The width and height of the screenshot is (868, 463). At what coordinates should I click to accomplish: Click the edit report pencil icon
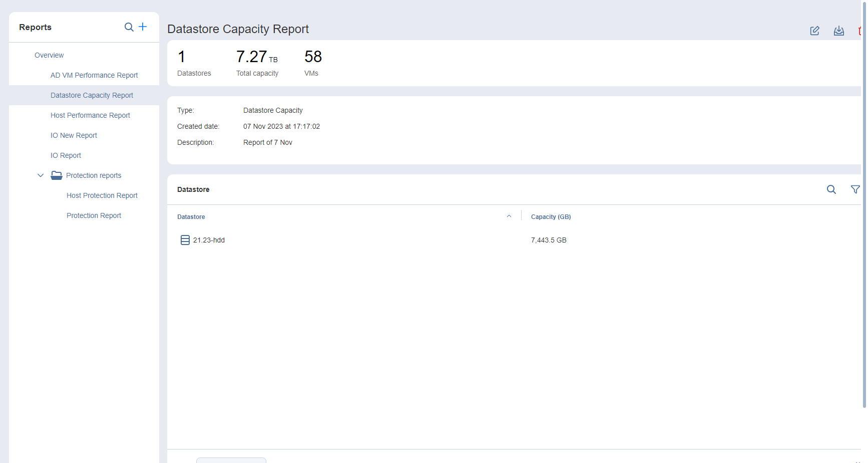click(x=814, y=31)
